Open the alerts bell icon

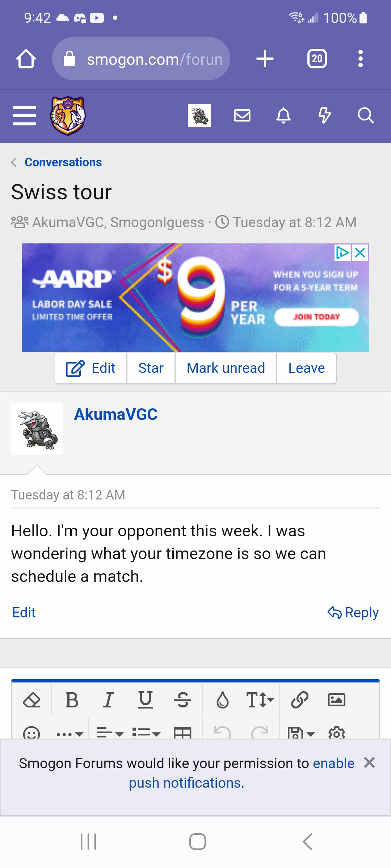tap(283, 116)
